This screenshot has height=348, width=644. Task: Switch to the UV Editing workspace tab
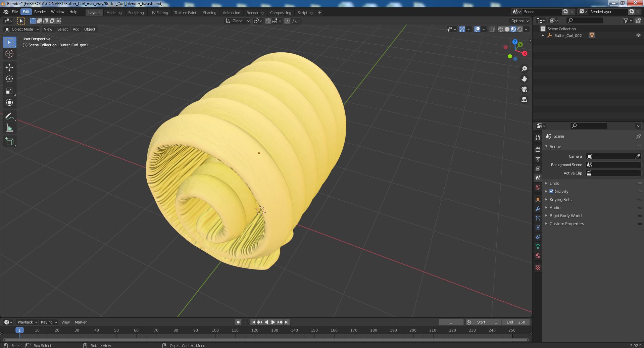pos(159,12)
